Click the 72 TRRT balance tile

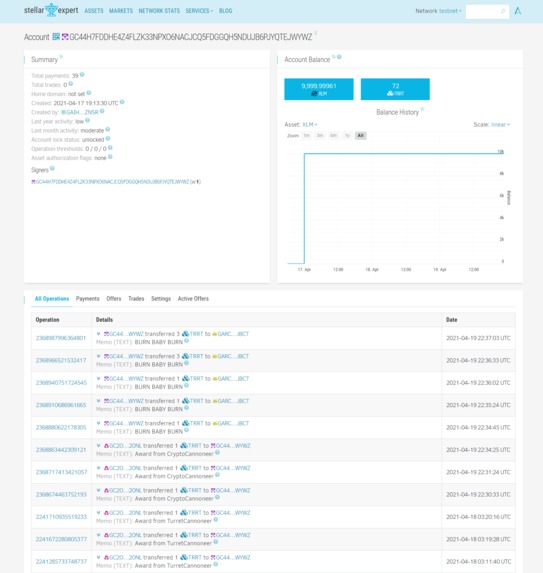tap(395, 89)
